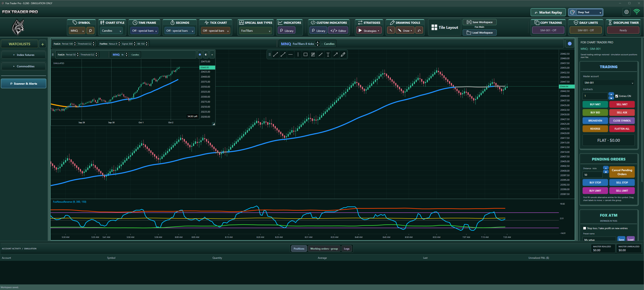Click Cancel Pending Orders button
The width and height of the screenshot is (644, 290).
coord(622,172)
